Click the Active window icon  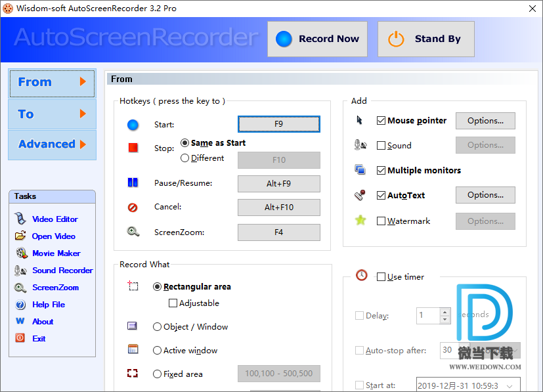pos(133,349)
